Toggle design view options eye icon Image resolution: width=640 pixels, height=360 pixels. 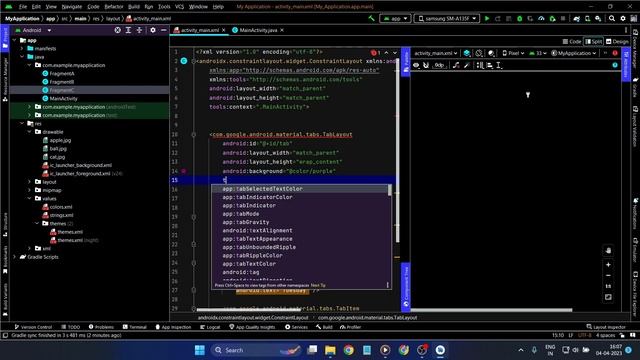point(416,65)
